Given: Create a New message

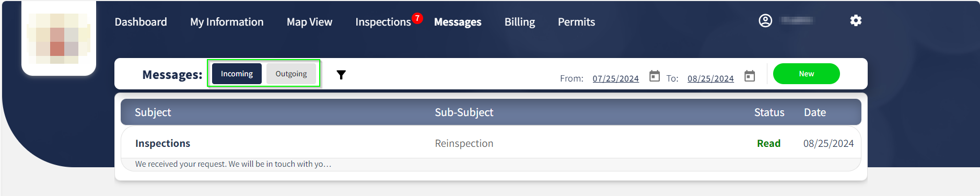Looking at the screenshot, I should click(806, 74).
